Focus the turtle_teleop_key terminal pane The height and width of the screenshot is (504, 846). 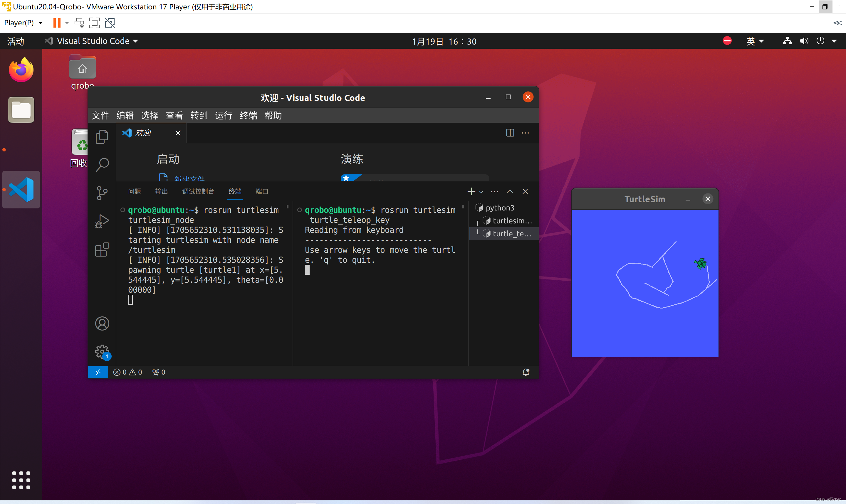point(380,283)
